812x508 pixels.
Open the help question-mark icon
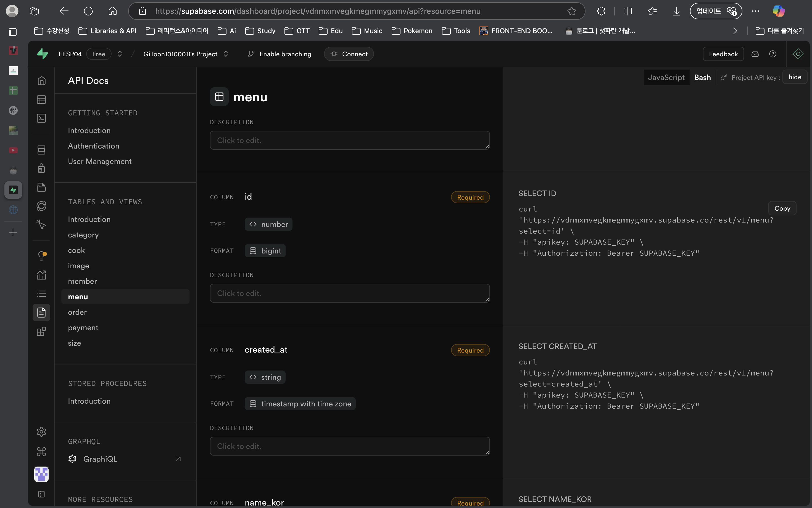point(773,54)
